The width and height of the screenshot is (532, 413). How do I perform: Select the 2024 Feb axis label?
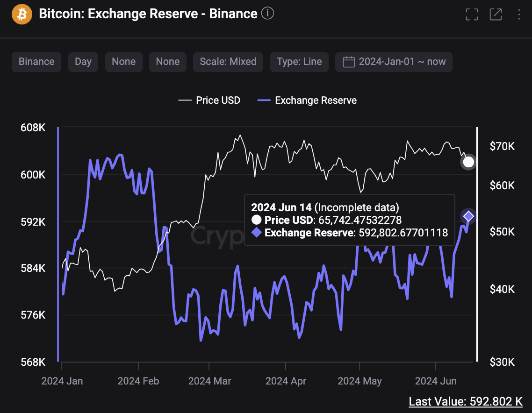[x=138, y=381]
